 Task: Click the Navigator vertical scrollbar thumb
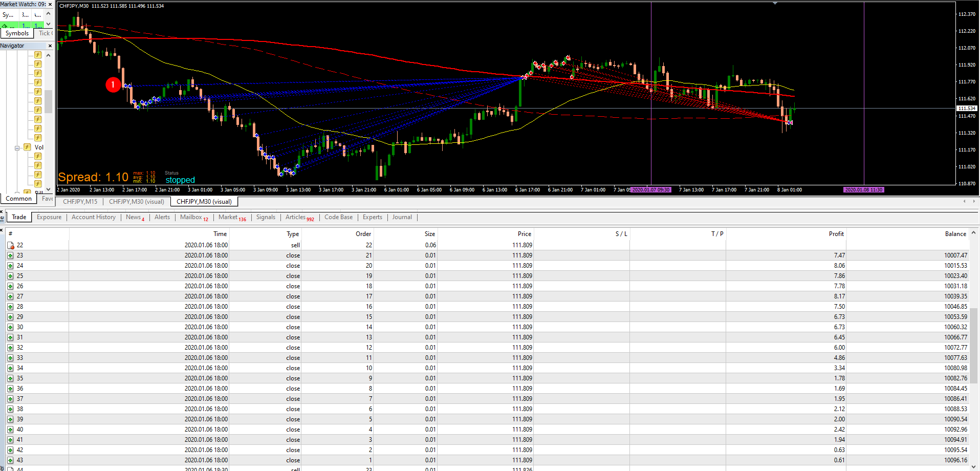pyautogui.click(x=49, y=101)
